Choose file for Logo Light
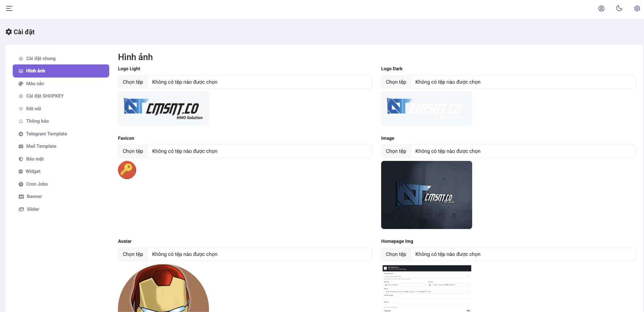 [133, 82]
